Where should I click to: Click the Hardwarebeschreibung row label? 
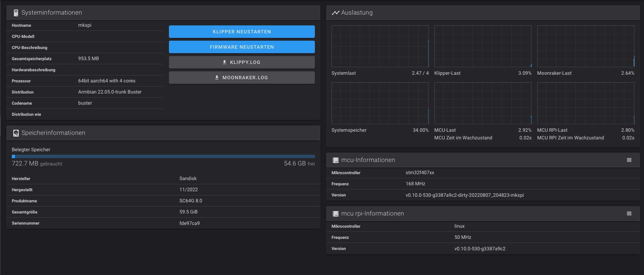coord(33,70)
